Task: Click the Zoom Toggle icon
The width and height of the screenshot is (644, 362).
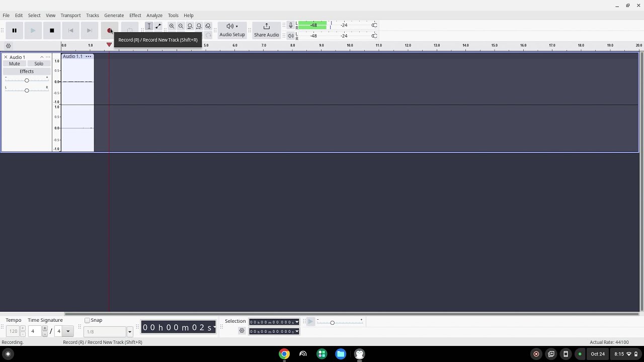Action: pos(208,26)
